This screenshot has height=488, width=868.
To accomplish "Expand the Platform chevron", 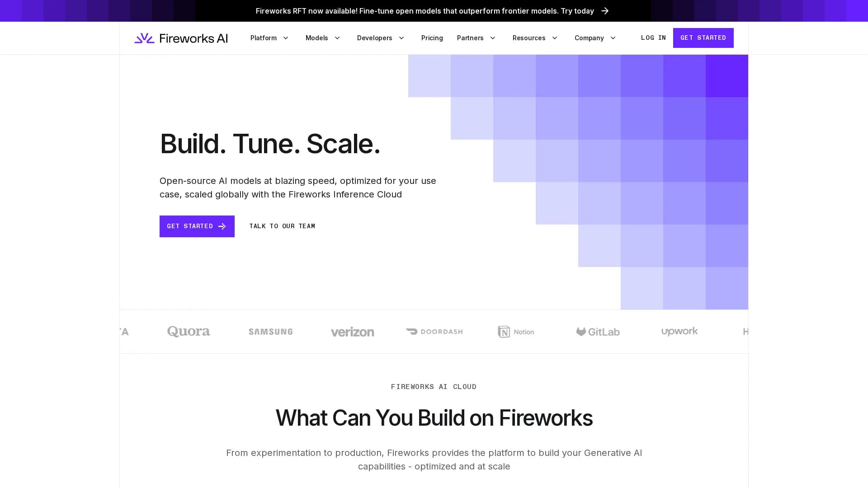I will tap(286, 38).
